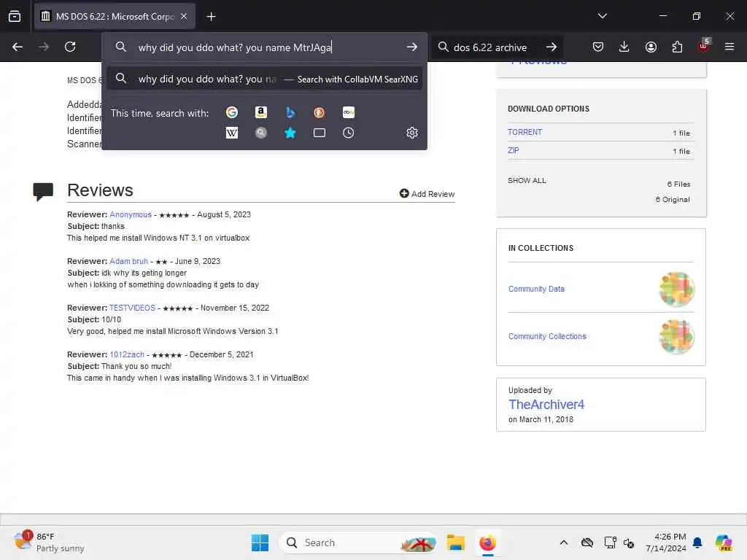The image size is (747, 560).
Task: Click the Community Collections thumbnail
Action: (x=676, y=337)
